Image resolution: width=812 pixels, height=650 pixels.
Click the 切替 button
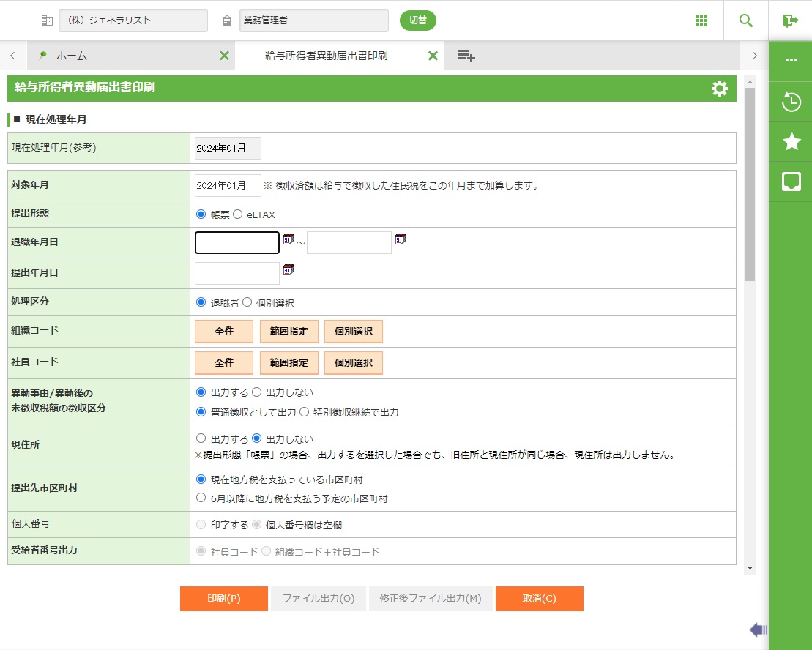417,20
